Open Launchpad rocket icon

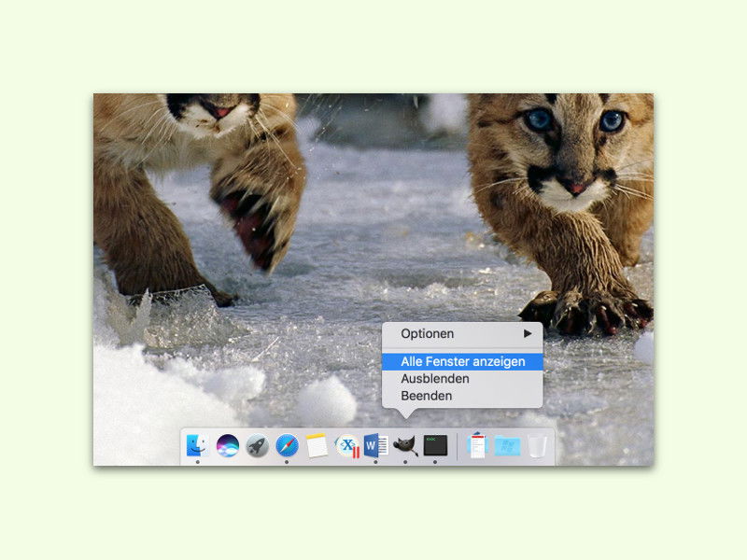pyautogui.click(x=258, y=446)
